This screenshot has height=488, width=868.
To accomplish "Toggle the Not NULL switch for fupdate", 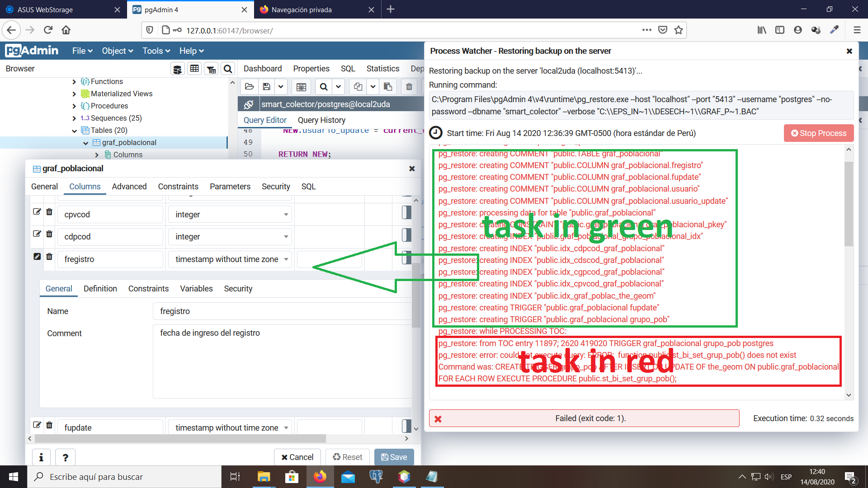I will (406, 426).
